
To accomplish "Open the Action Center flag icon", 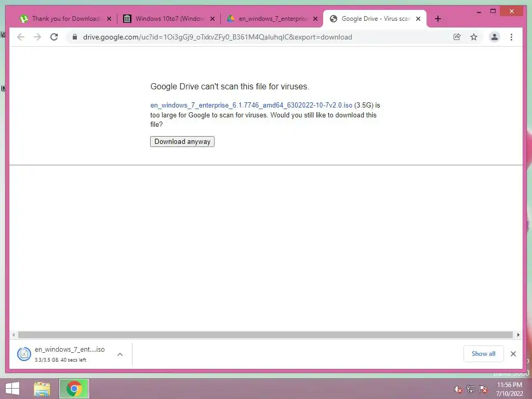I will 483,389.
